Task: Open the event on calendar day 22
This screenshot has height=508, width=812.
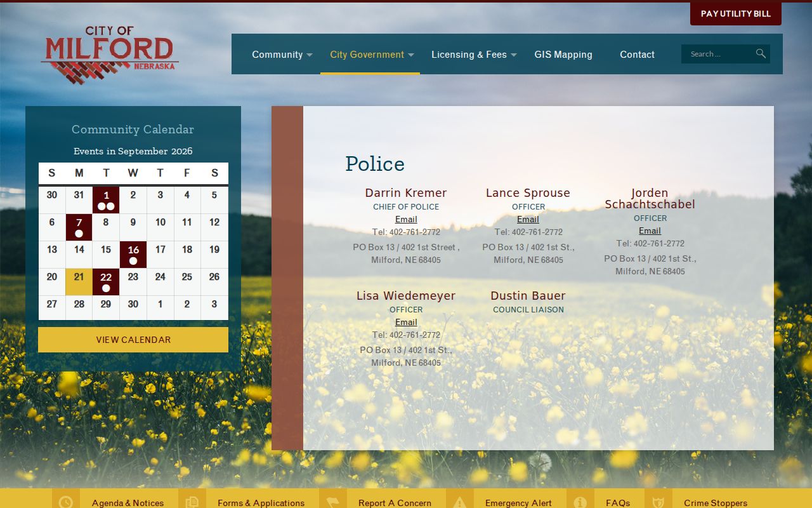Action: 106,282
